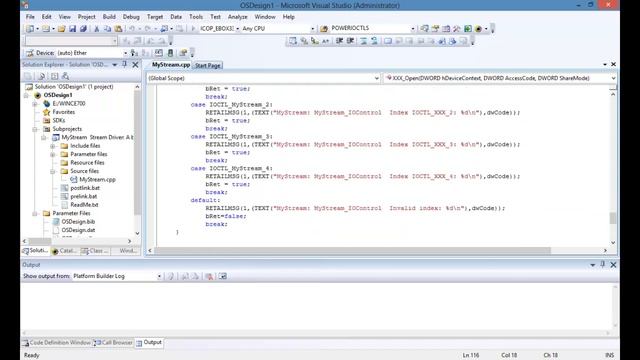The height and width of the screenshot is (360, 640).
Task: Open the Device (auto) Ether dropdown
Action: [x=126, y=53]
